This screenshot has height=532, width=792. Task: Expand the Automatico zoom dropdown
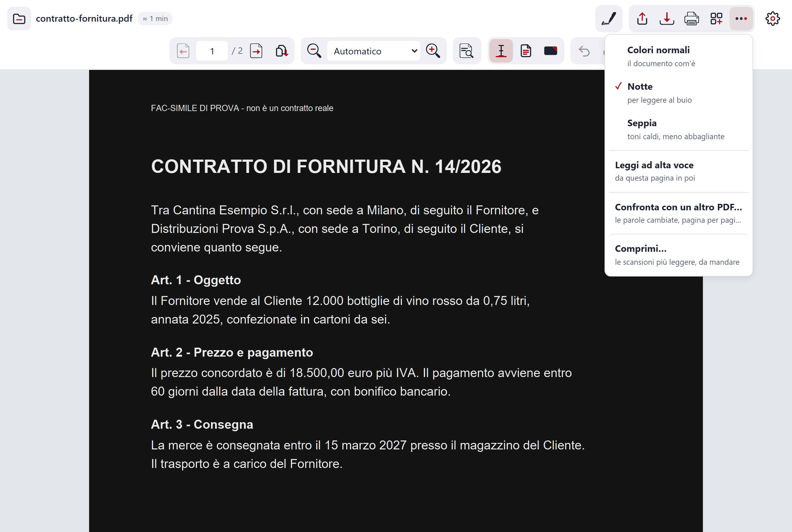click(374, 51)
